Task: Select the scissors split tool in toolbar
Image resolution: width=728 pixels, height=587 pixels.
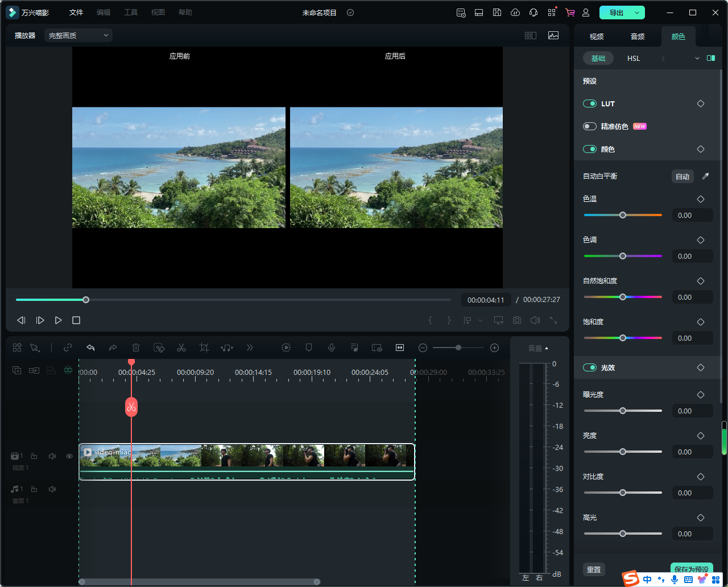Action: click(x=181, y=348)
